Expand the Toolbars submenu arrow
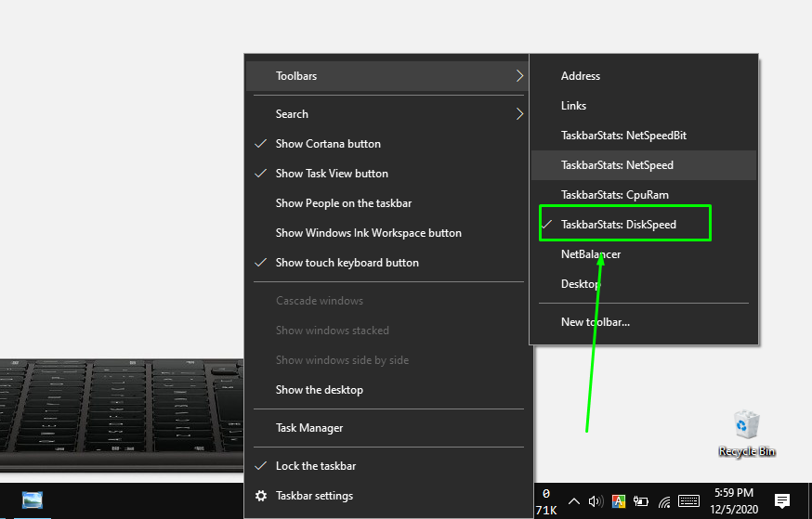812x519 pixels. point(519,76)
